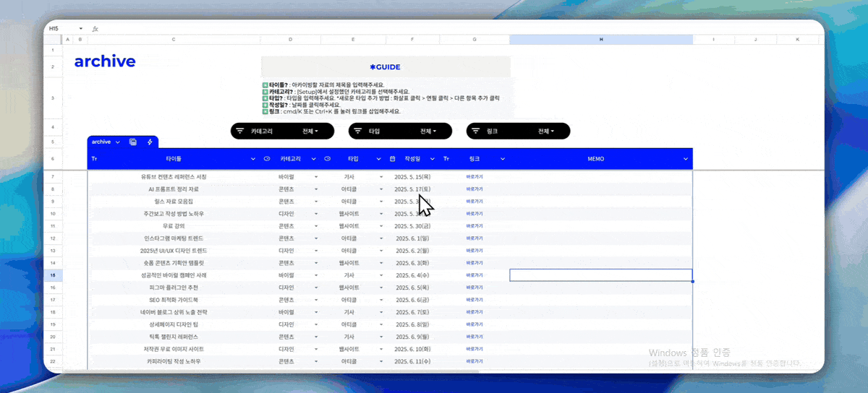The height and width of the screenshot is (393, 868).
Task: Open the 링크 slicer 전체 dropdown
Action: [547, 131]
